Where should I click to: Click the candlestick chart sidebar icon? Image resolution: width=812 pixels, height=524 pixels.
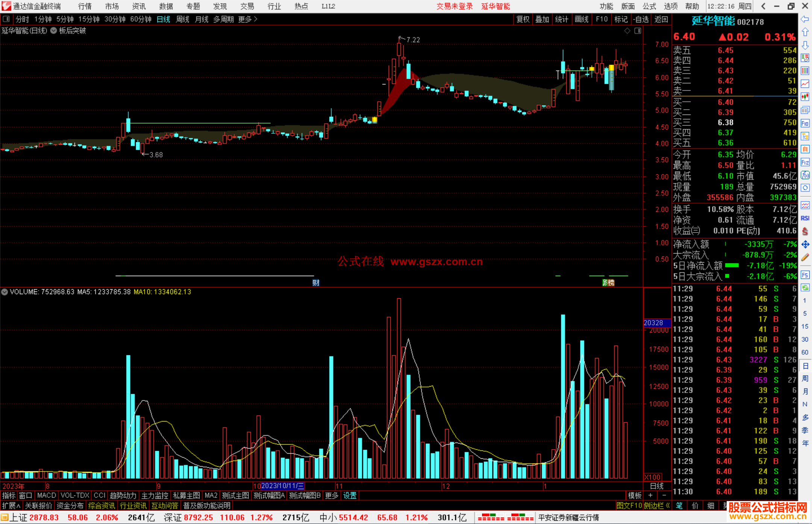tap(805, 97)
